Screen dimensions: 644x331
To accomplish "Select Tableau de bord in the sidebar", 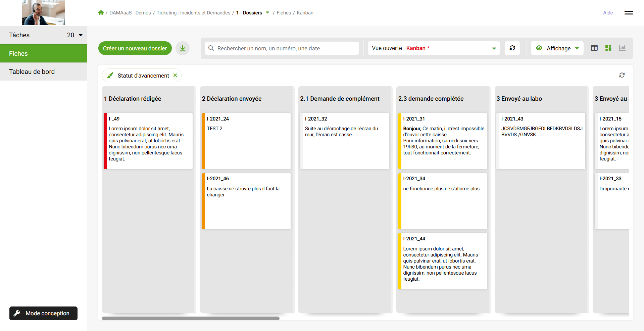I will 32,72.
